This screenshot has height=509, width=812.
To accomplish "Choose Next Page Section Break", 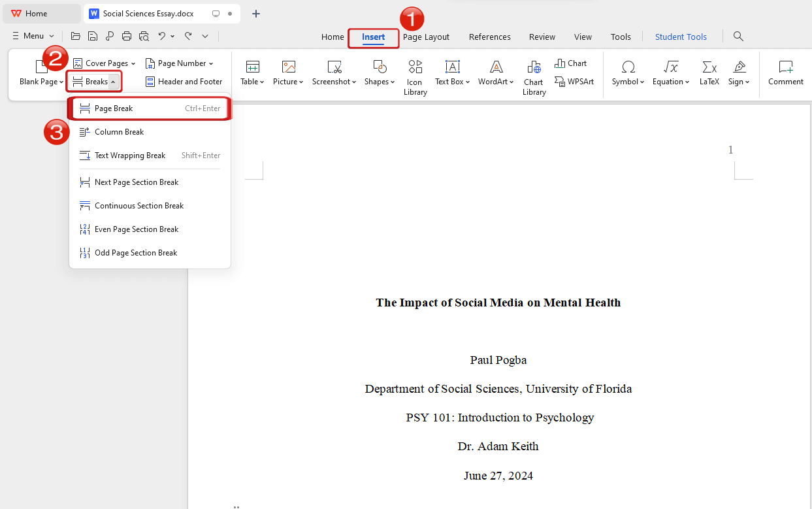I will click(x=137, y=182).
